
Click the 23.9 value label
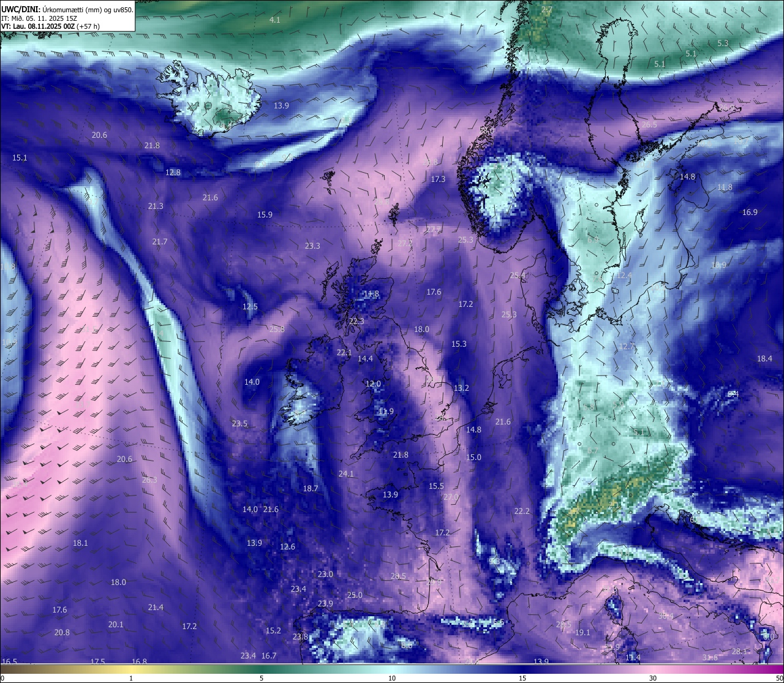click(325, 604)
